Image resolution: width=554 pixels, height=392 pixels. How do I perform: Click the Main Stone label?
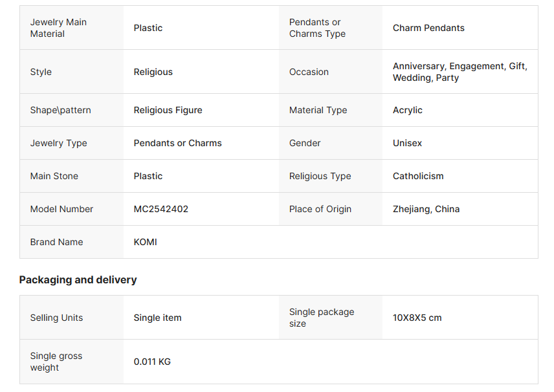54,176
